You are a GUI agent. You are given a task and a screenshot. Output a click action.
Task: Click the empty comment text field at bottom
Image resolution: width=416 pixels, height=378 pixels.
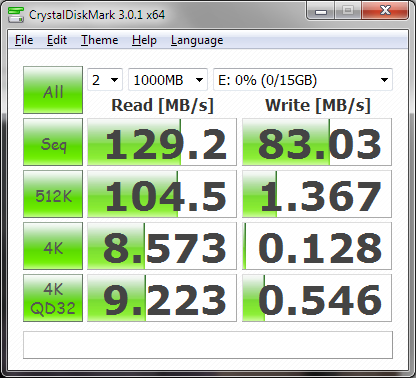(x=208, y=345)
